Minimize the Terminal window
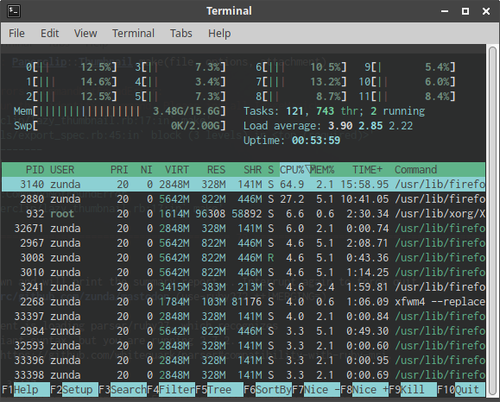The width and height of the screenshot is (500, 402). pos(445,11)
